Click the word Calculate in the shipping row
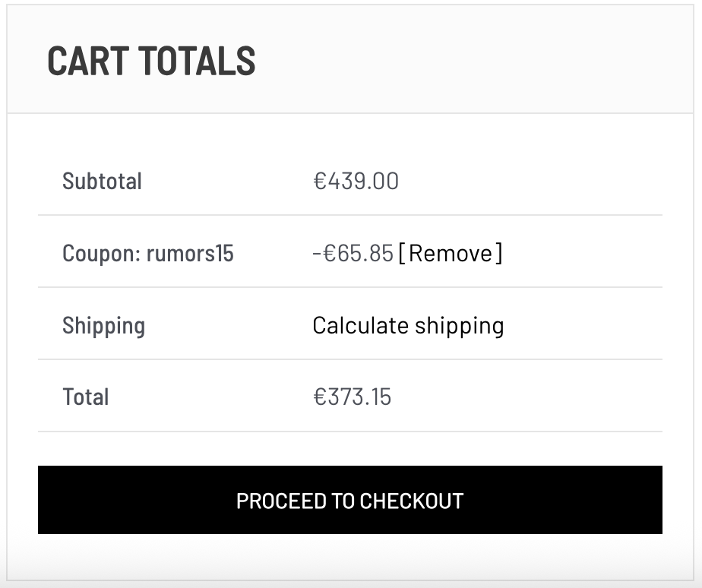 click(360, 325)
